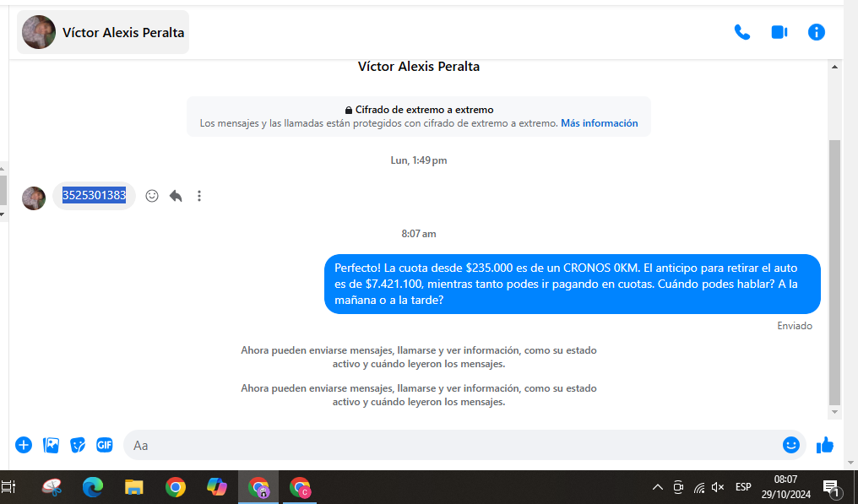858x504 pixels.
Task: Click the Enviado status text
Action: 795,326
